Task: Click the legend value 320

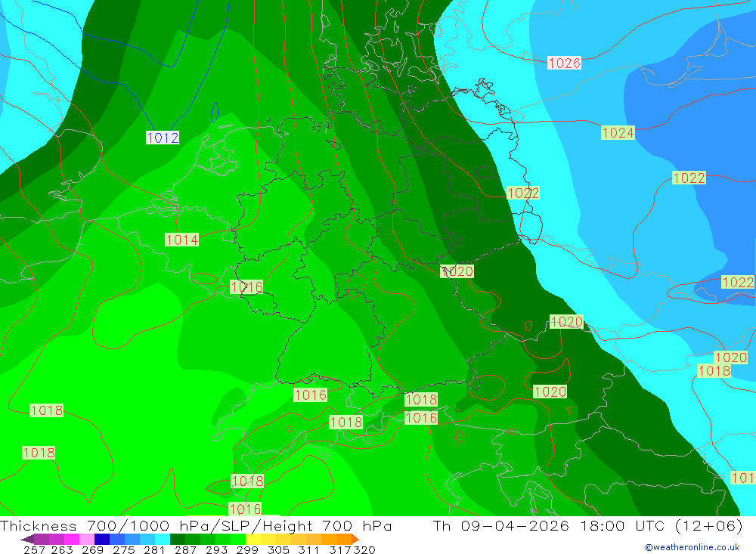Action: point(364,549)
